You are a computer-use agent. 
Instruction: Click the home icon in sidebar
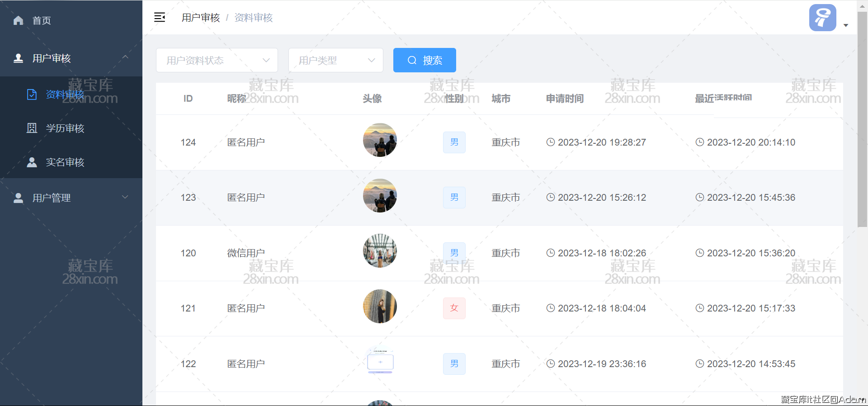18,20
